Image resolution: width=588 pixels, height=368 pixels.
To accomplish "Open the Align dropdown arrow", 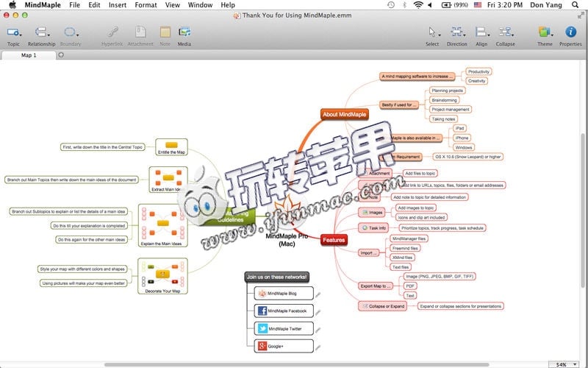I will pos(488,35).
